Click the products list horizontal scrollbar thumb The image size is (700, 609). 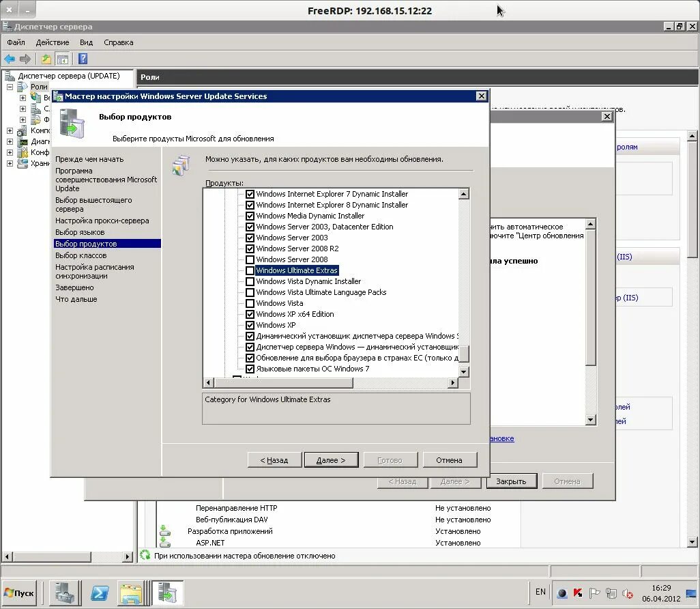[x=284, y=382]
